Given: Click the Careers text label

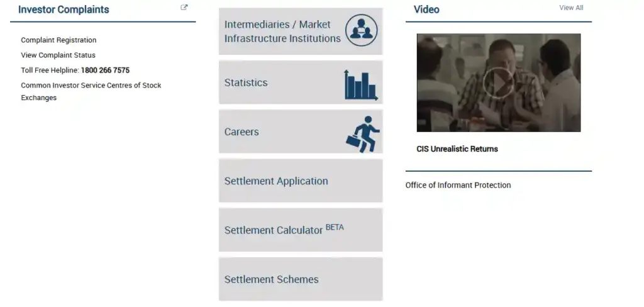Looking at the screenshot, I should (241, 132).
